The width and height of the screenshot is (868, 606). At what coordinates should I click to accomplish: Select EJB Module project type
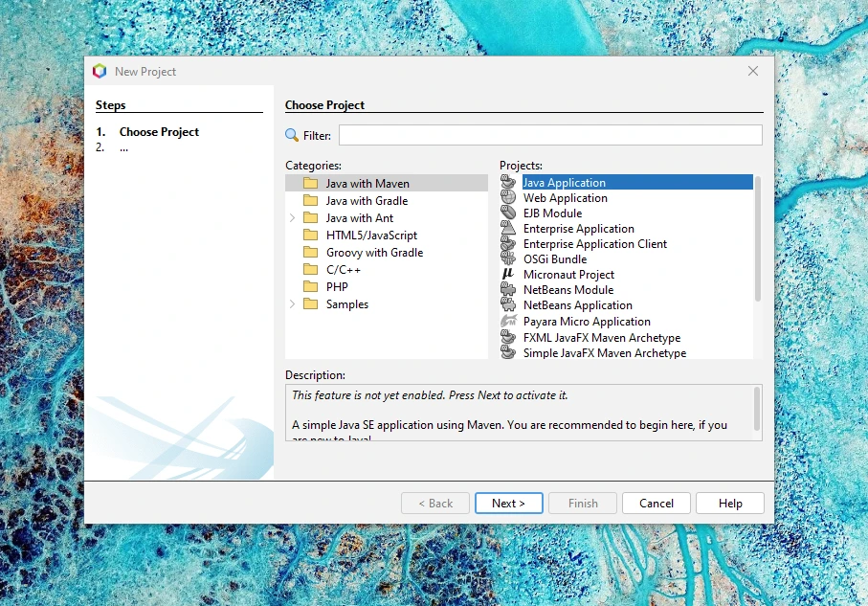coord(627,213)
